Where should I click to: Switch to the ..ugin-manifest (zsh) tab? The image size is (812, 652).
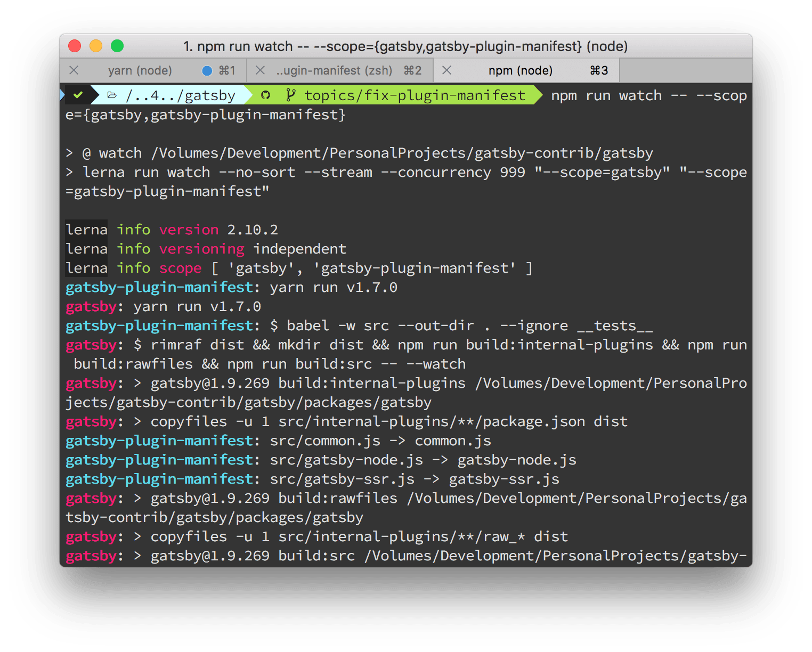pyautogui.click(x=335, y=70)
